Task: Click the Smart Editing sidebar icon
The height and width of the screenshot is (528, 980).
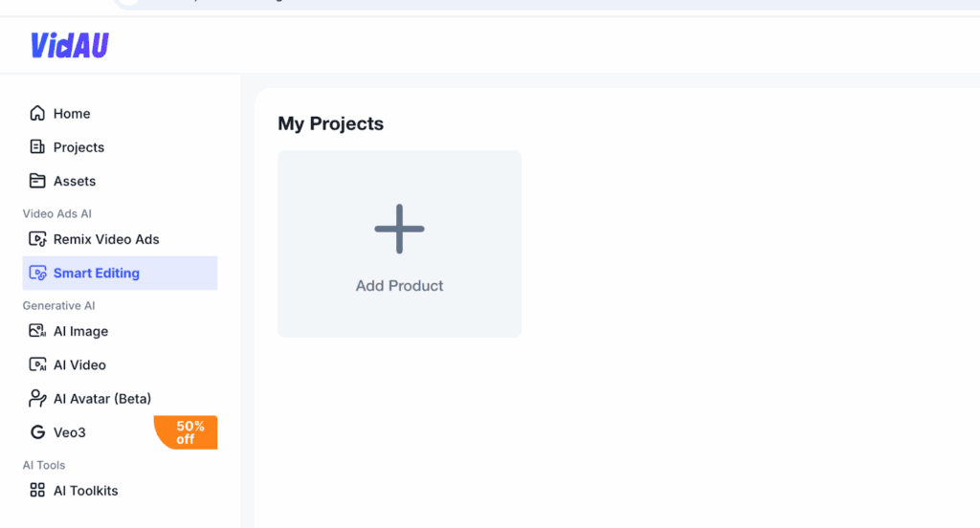Action: (37, 274)
